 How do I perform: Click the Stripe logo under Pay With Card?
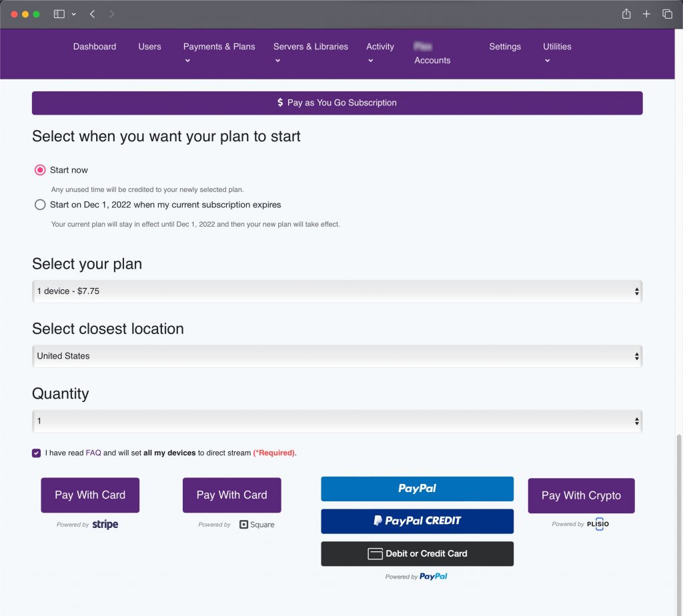[105, 525]
